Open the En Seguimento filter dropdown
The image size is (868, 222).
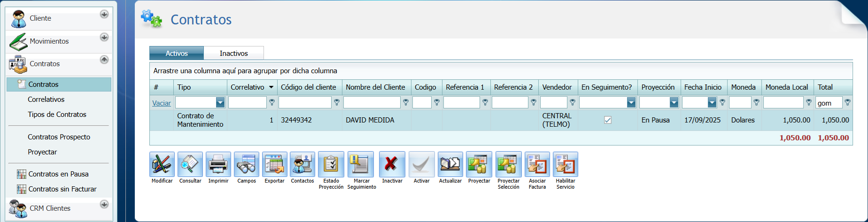tap(631, 102)
